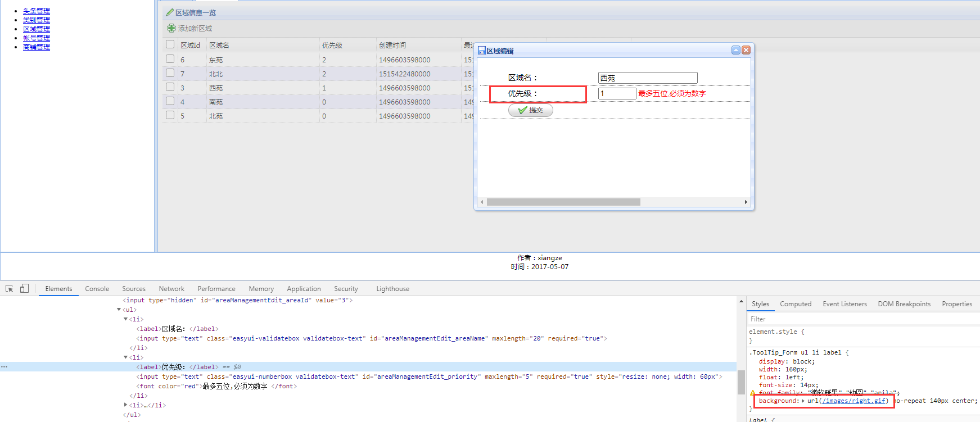Screen dimensions: 980x422
Task: Switch to the Computed pane tab
Action: click(x=796, y=304)
